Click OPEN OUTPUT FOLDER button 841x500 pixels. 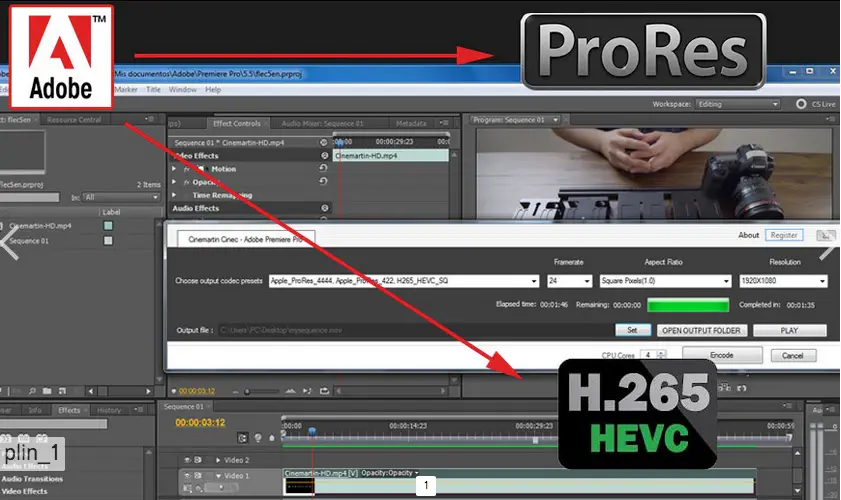pyautogui.click(x=701, y=330)
